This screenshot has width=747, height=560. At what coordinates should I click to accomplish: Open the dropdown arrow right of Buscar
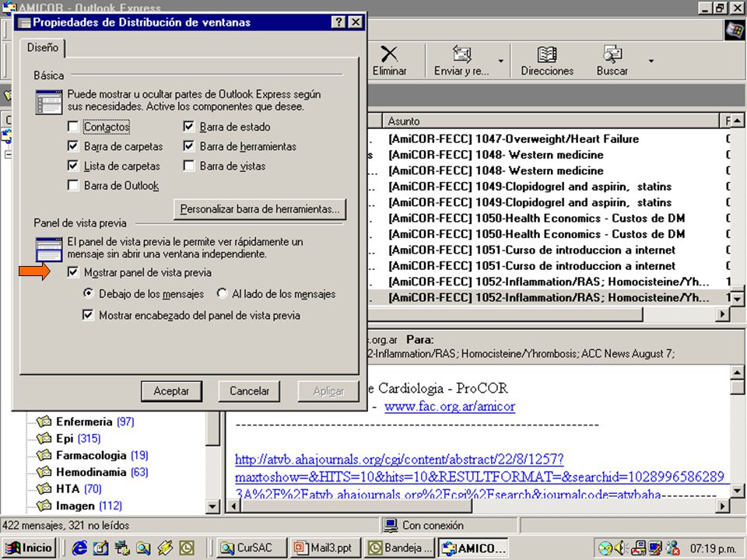tap(651, 61)
